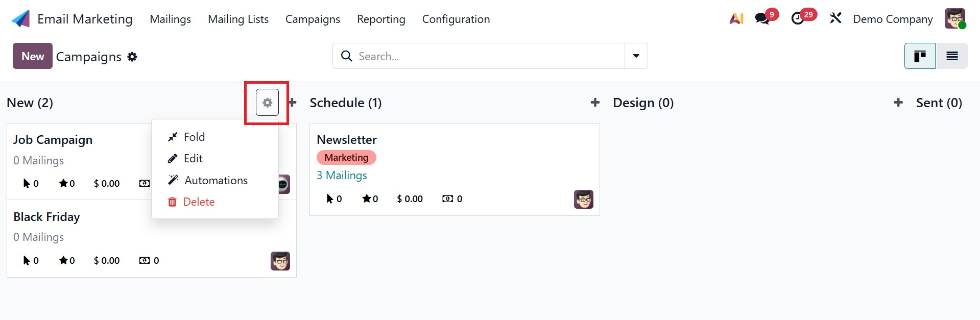Click the debug tools wrench icon
The width and height of the screenshot is (980, 320).
(835, 19)
